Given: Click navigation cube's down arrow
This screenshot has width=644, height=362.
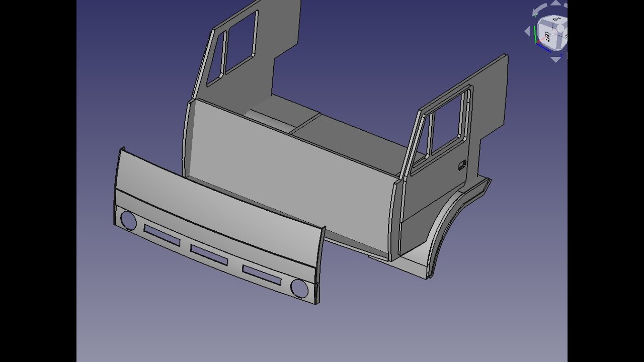Looking at the screenshot, I should click(x=556, y=59).
